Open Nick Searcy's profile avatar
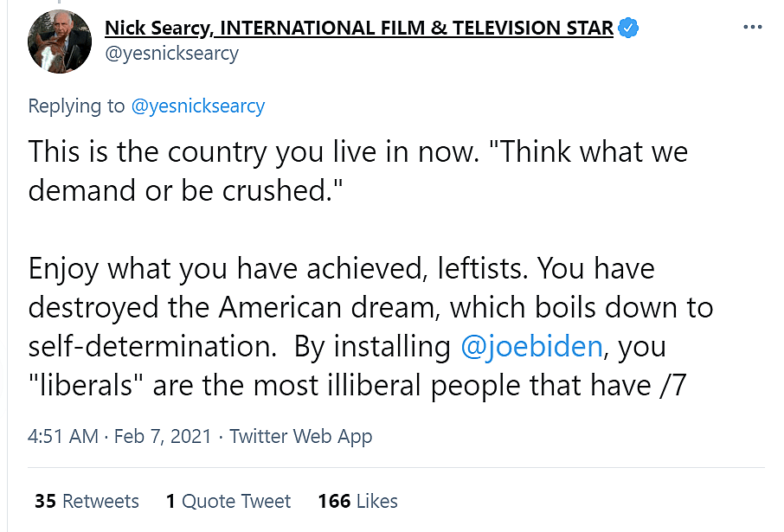 click(60, 41)
